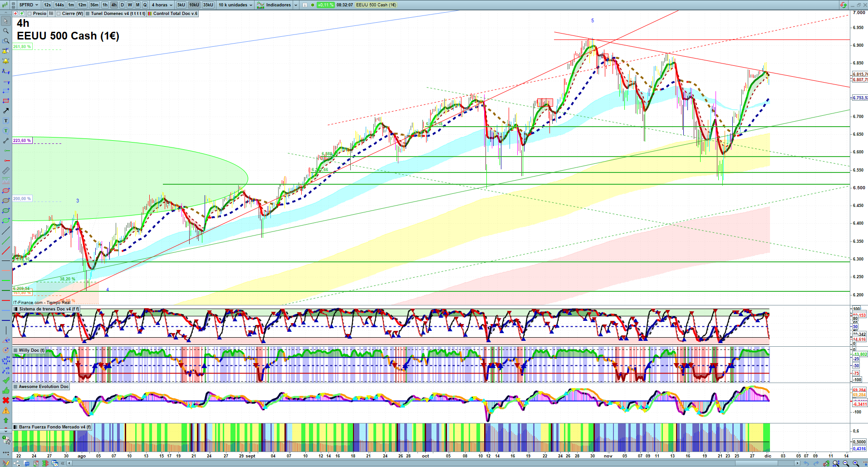Select the quarterly Q timeframe button
The image size is (868, 467).
(145, 5)
